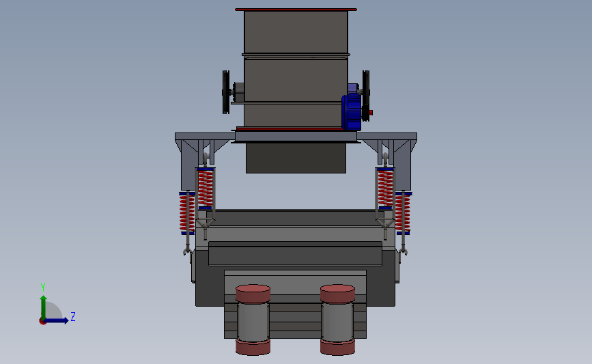Viewport: 592px width, 364px height.
Task: Select the right outer red spring
Action: (x=402, y=213)
